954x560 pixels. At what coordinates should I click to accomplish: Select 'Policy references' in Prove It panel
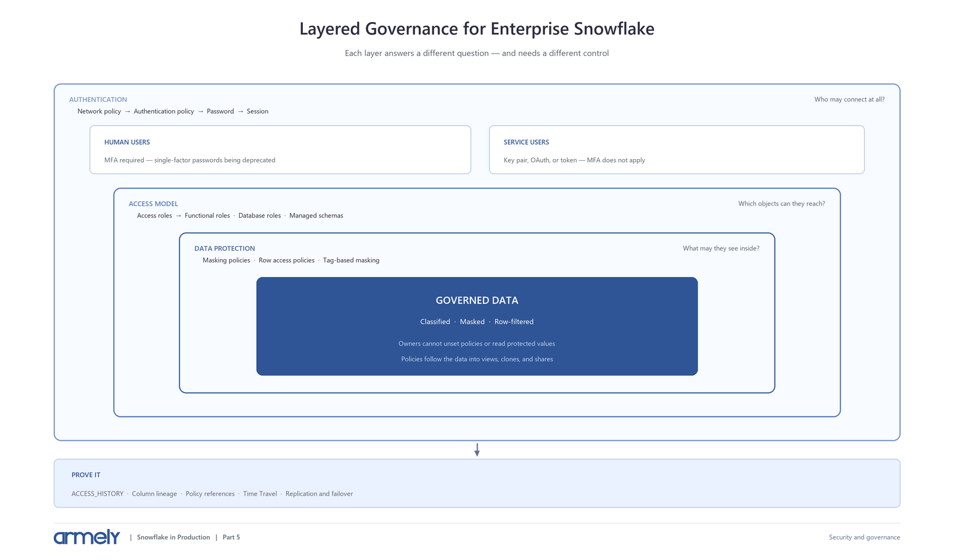(210, 494)
